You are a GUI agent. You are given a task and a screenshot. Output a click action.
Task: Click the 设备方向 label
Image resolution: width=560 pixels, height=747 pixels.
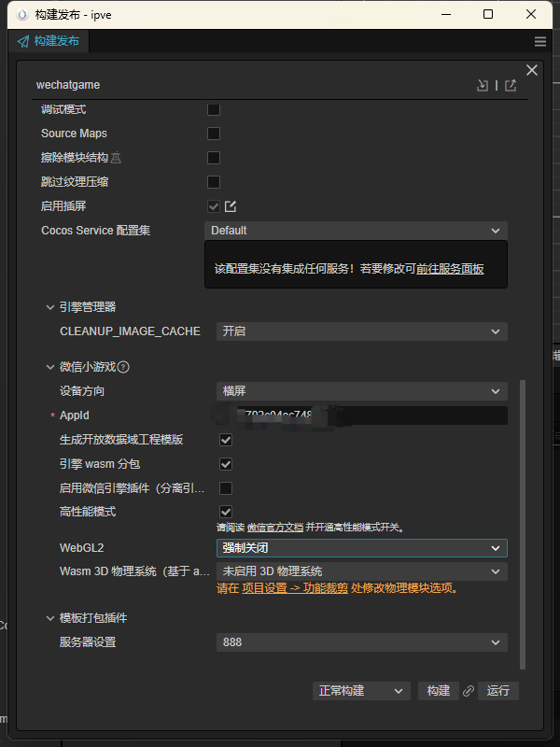coord(82,391)
